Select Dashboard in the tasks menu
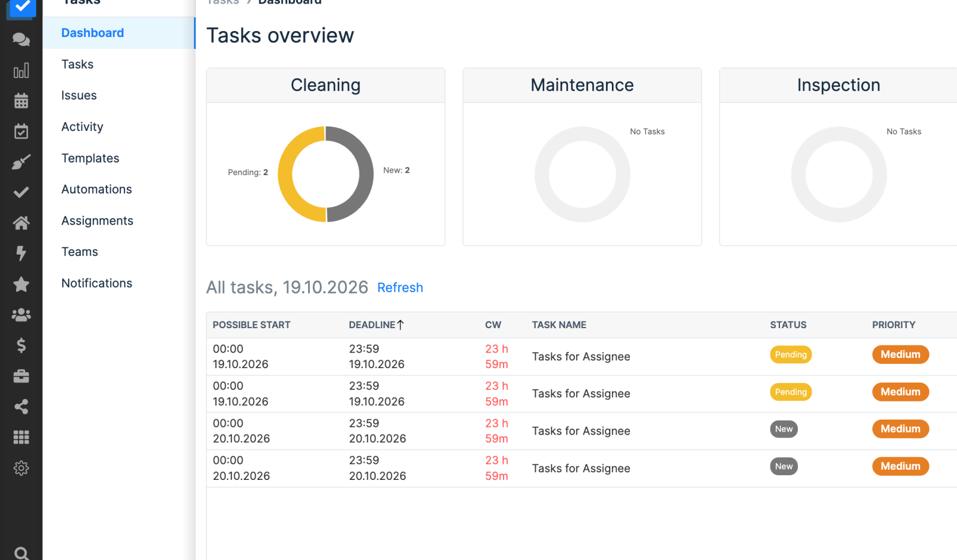The image size is (957, 560). coord(119,33)
